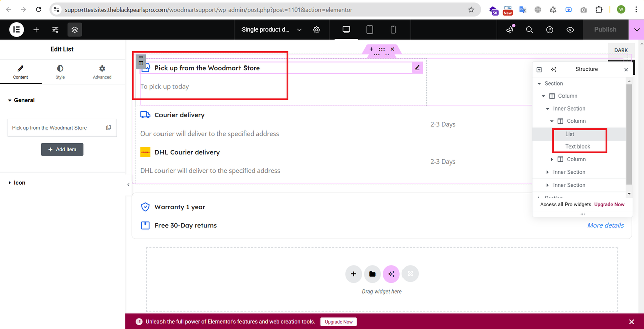This screenshot has width=644, height=329.
Task: Click the AI sparkle icon in Structure panel
Action: (x=554, y=70)
